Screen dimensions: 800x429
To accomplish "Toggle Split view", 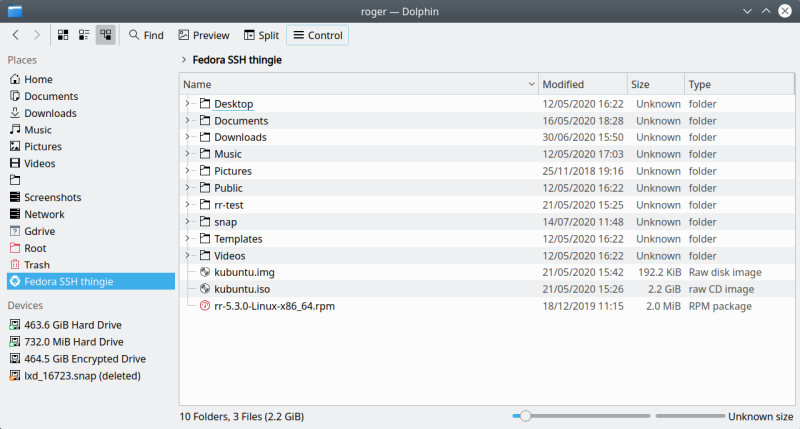I will [261, 35].
